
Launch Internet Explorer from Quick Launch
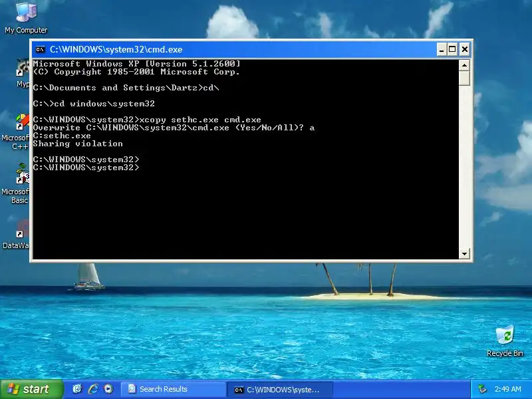(x=93, y=389)
